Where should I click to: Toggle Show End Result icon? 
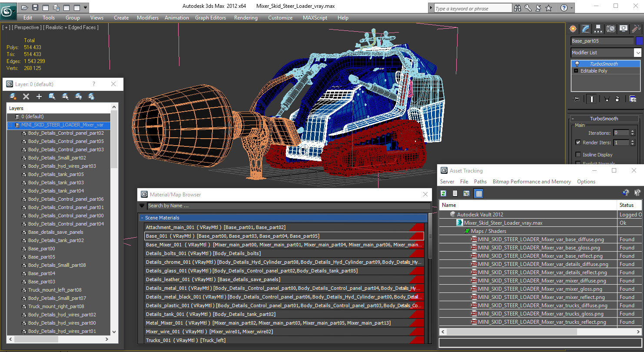pyautogui.click(x=592, y=99)
